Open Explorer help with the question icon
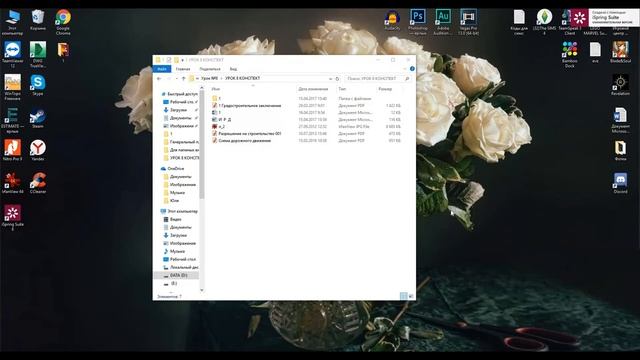Screen dimensions: 640x360 pyautogui.click(x=412, y=69)
